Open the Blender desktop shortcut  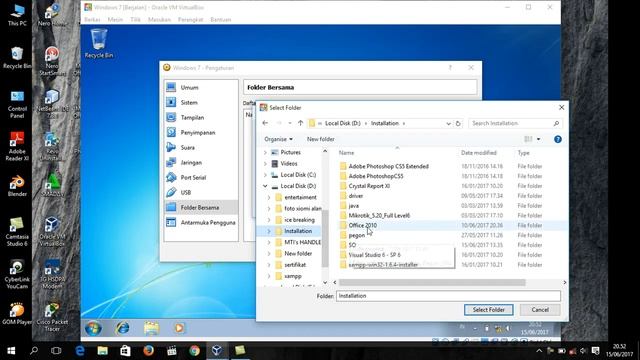tap(17, 186)
